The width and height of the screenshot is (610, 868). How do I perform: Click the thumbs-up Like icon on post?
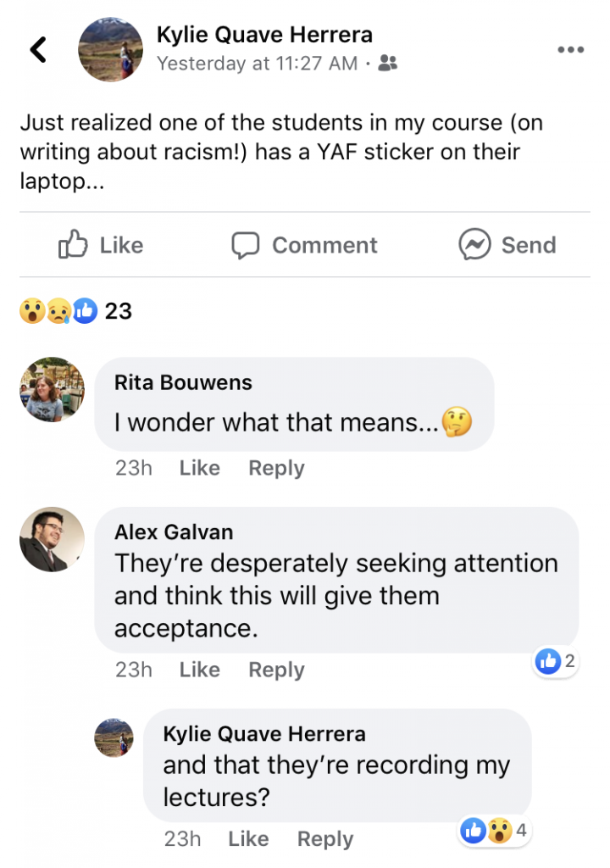click(74, 245)
